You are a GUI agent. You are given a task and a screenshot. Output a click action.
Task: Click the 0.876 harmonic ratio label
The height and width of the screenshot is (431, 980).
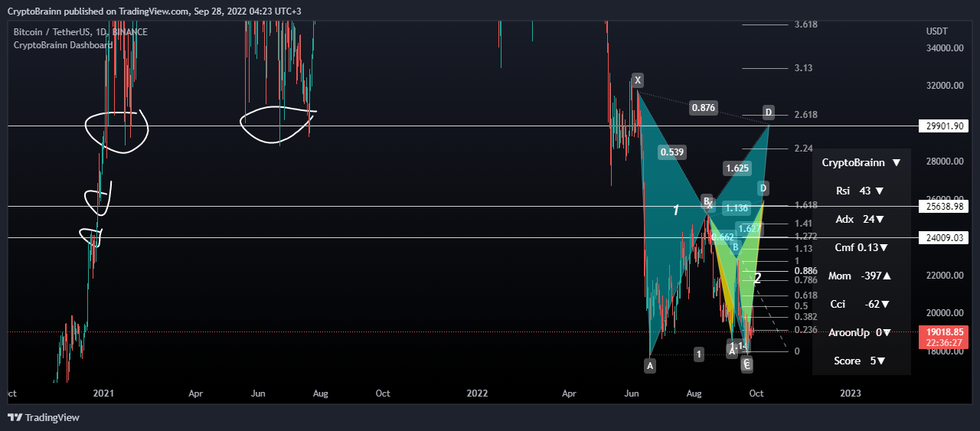tap(703, 108)
